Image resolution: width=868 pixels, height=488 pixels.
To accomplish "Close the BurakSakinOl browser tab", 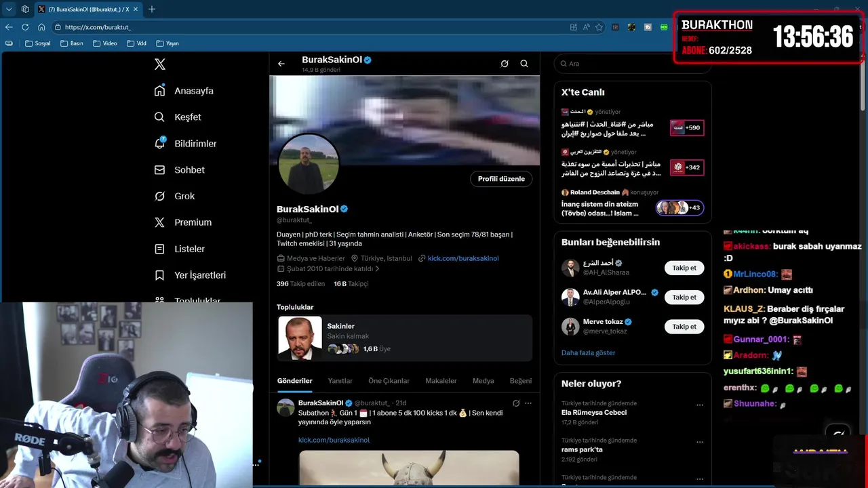I will tap(136, 9).
